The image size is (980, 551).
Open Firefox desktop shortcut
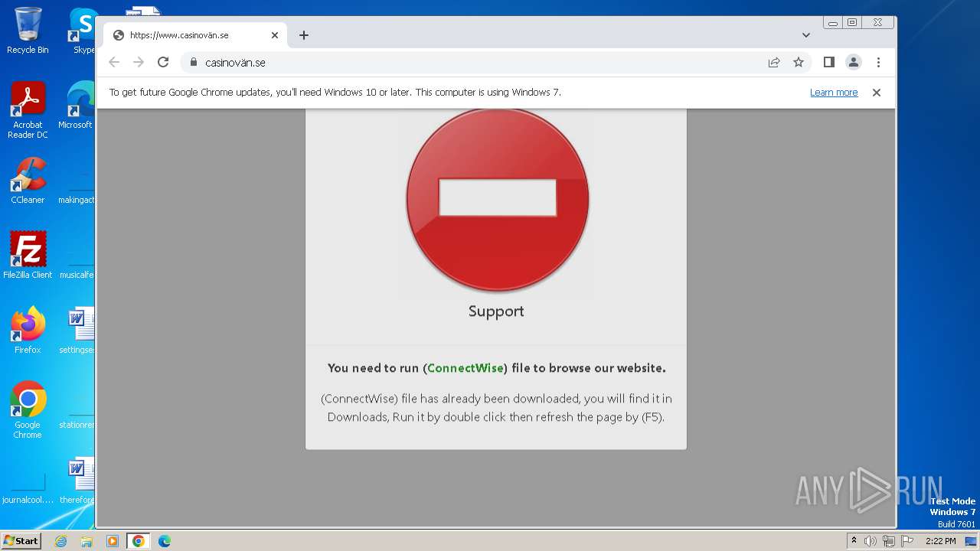tap(28, 330)
